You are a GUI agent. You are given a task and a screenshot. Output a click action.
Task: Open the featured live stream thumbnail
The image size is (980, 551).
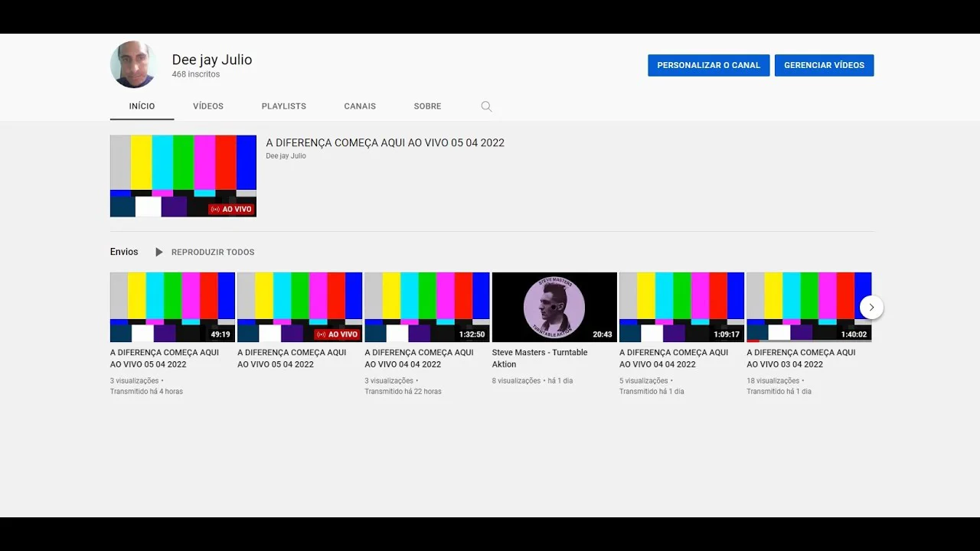tap(183, 176)
